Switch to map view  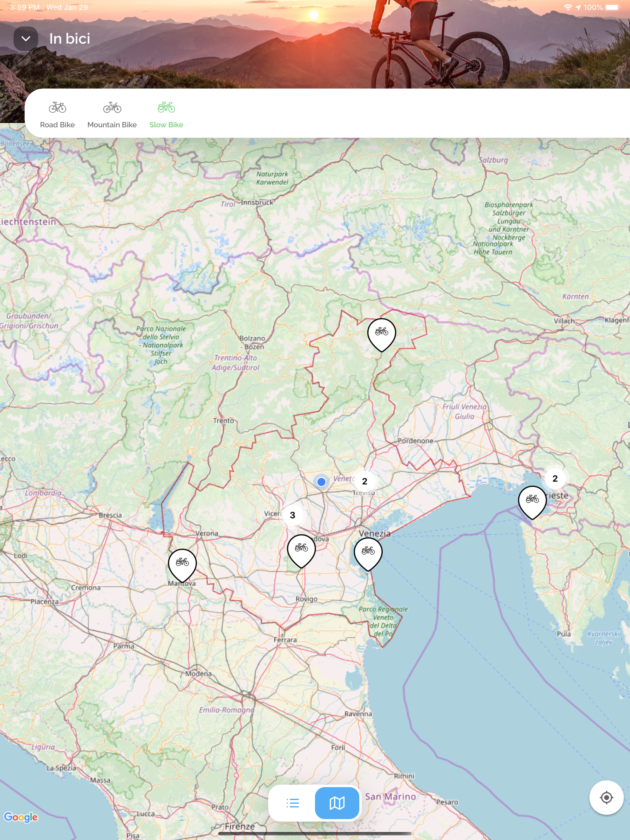point(337,803)
